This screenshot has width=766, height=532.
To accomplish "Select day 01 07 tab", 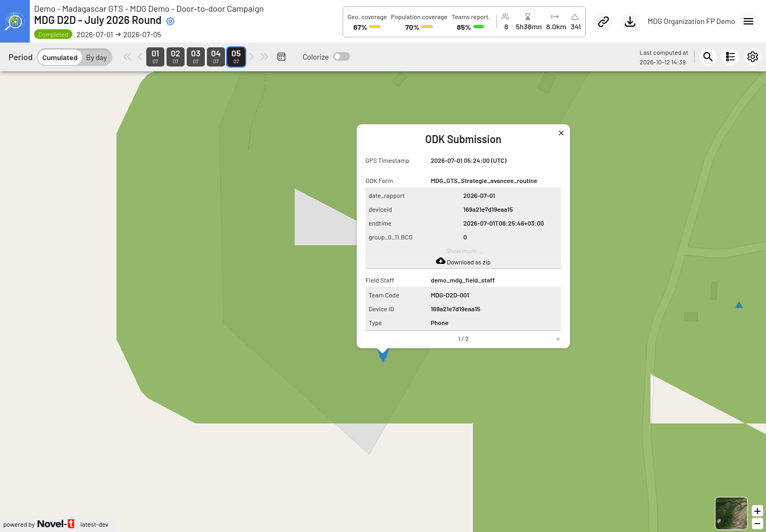I will pyautogui.click(x=155, y=57).
